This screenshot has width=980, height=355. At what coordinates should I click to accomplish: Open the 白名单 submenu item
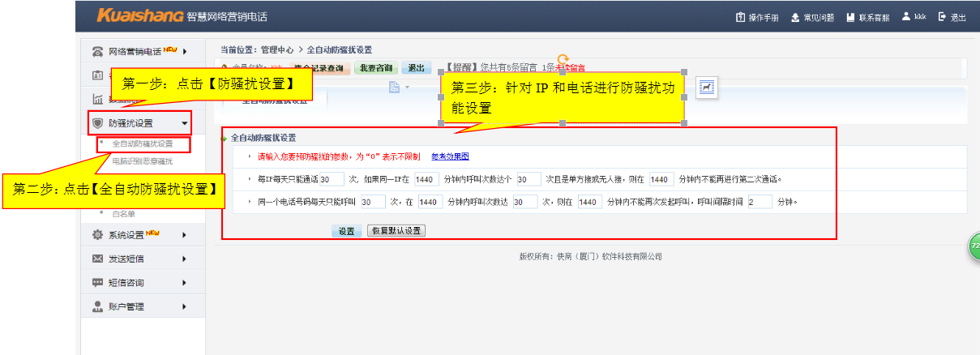(125, 214)
